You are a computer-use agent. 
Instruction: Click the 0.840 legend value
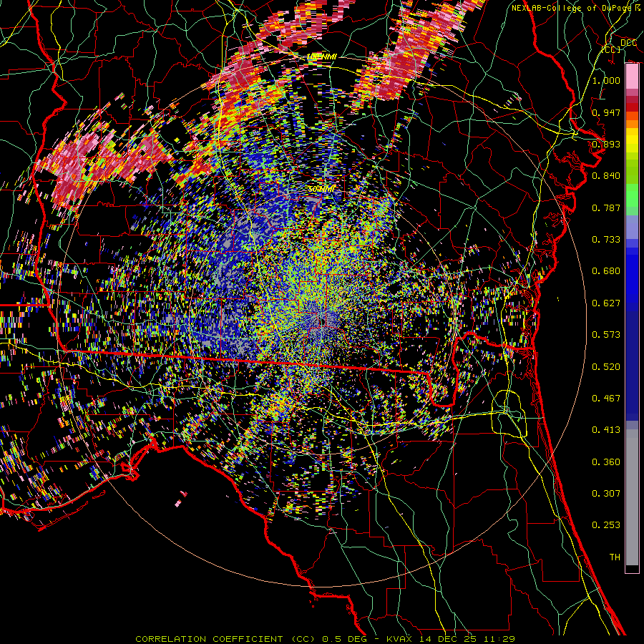tap(606, 176)
